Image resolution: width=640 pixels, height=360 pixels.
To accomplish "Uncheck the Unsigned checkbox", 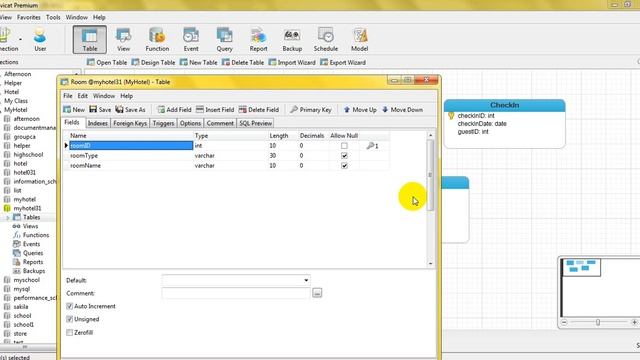I will (69, 319).
